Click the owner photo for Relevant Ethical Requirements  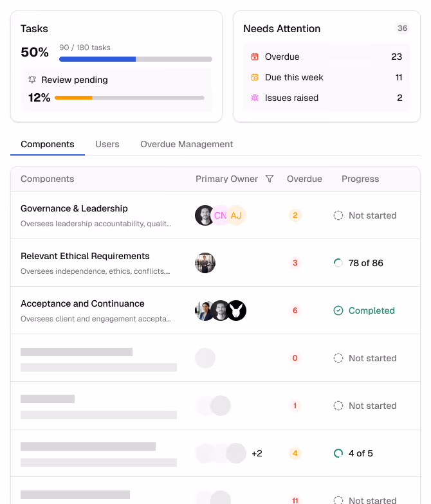click(x=205, y=263)
